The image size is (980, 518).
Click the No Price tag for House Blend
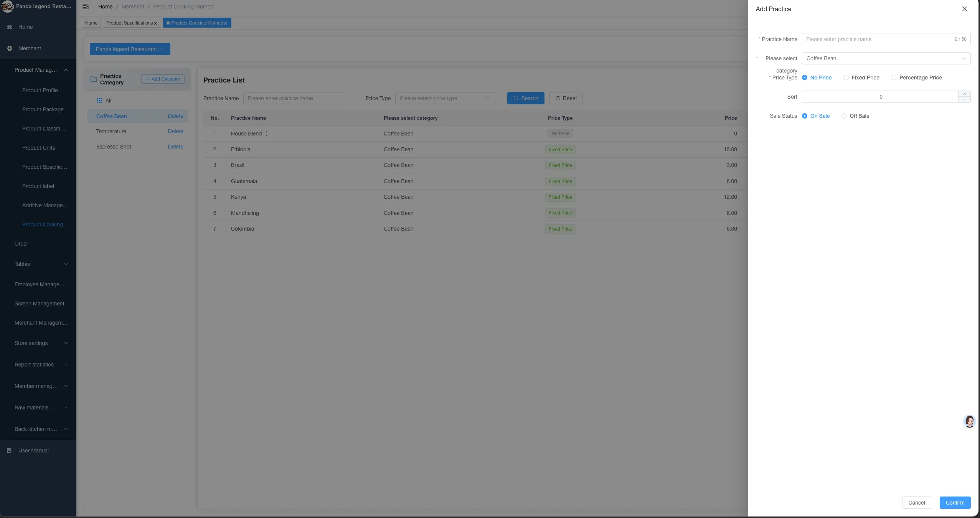(x=560, y=134)
